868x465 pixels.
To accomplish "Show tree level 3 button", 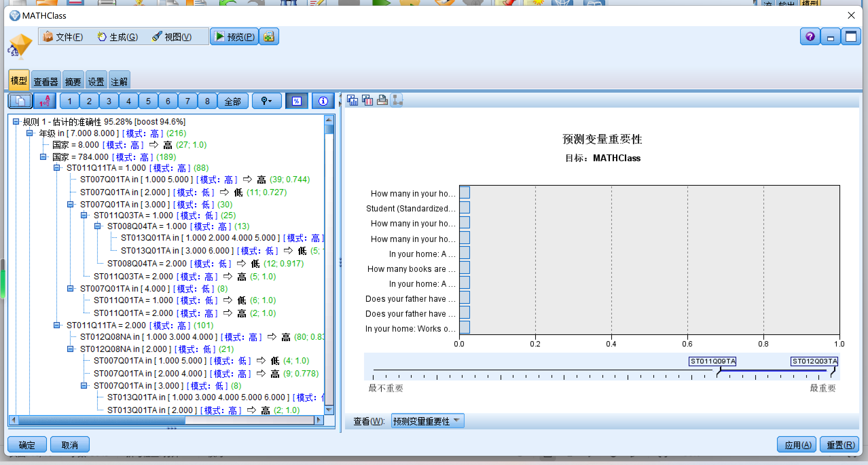I will (109, 101).
